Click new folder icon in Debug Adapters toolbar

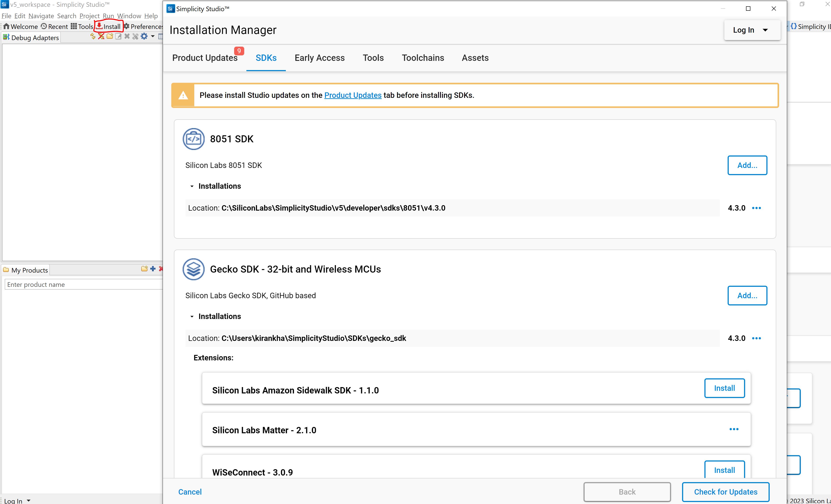[x=110, y=36]
